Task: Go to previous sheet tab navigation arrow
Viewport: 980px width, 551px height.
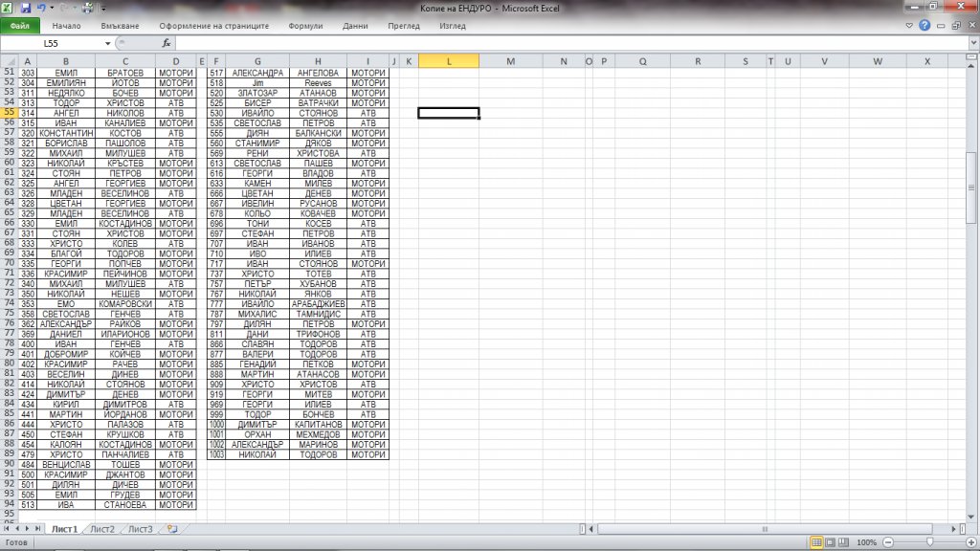Action: [17, 528]
